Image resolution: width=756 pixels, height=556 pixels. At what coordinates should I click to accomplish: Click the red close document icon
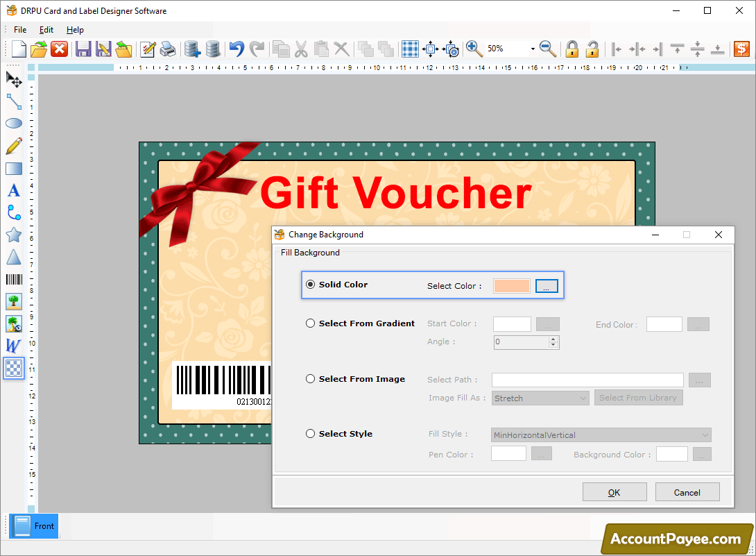(x=60, y=49)
